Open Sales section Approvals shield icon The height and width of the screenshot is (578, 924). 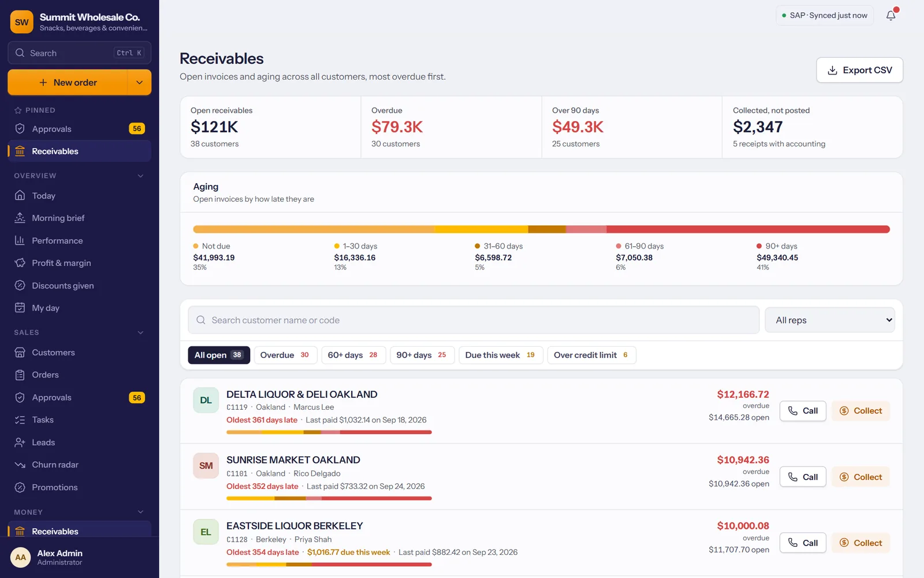coord(20,398)
